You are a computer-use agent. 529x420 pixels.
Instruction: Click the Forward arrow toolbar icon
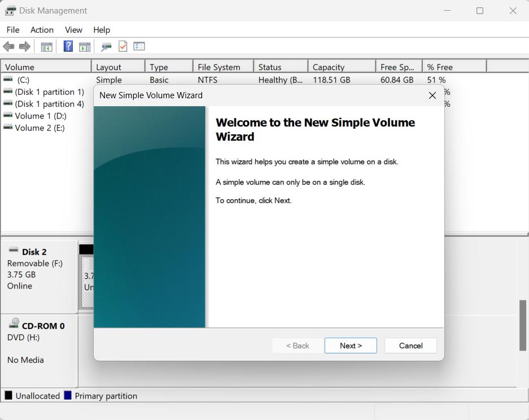(24, 46)
